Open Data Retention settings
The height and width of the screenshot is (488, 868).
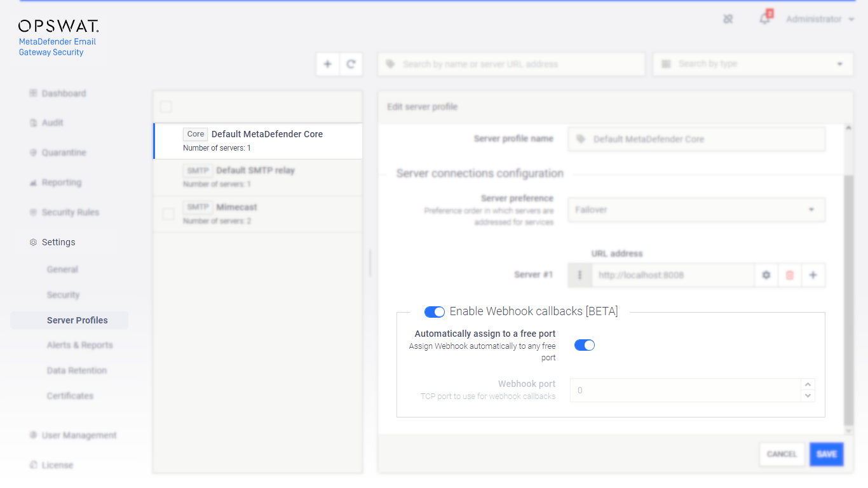pyautogui.click(x=77, y=370)
